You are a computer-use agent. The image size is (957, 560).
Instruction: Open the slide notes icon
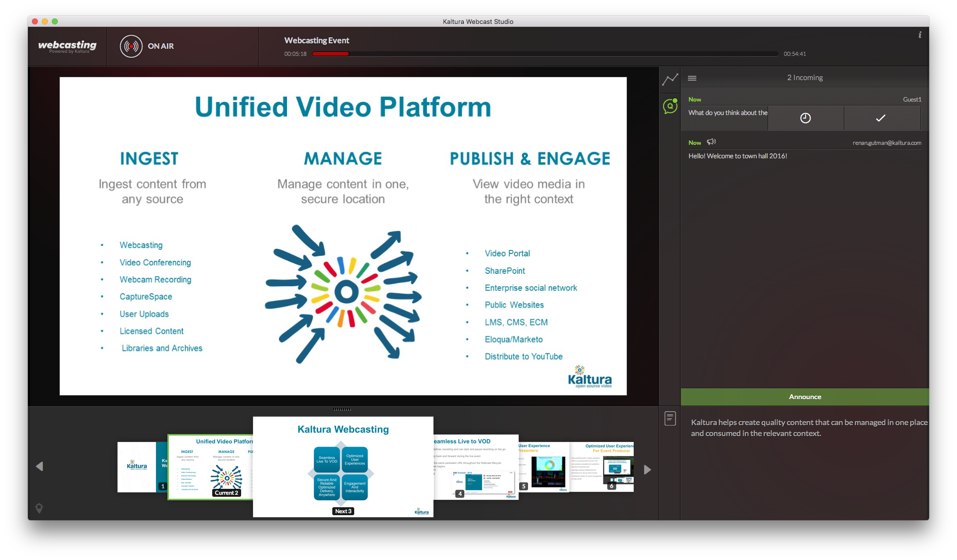[670, 418]
